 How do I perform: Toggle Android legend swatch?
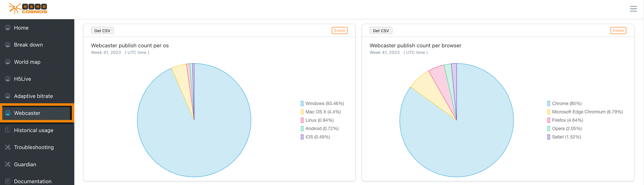point(302,129)
